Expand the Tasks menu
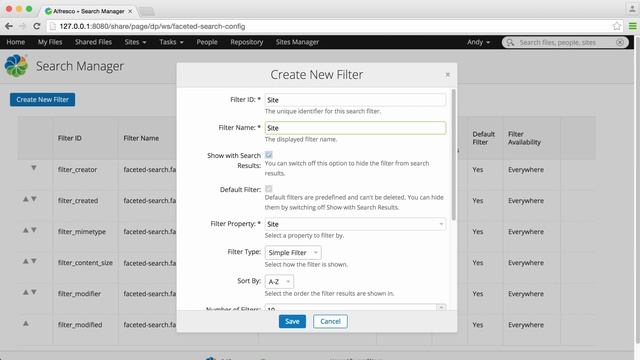 click(171, 42)
